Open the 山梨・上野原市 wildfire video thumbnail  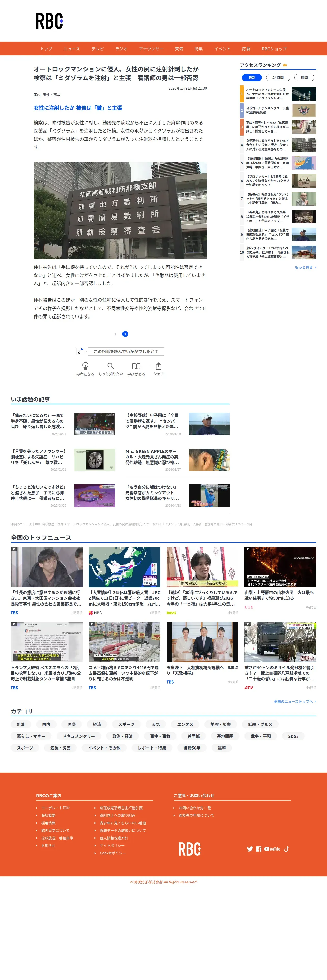pyautogui.click(x=280, y=567)
